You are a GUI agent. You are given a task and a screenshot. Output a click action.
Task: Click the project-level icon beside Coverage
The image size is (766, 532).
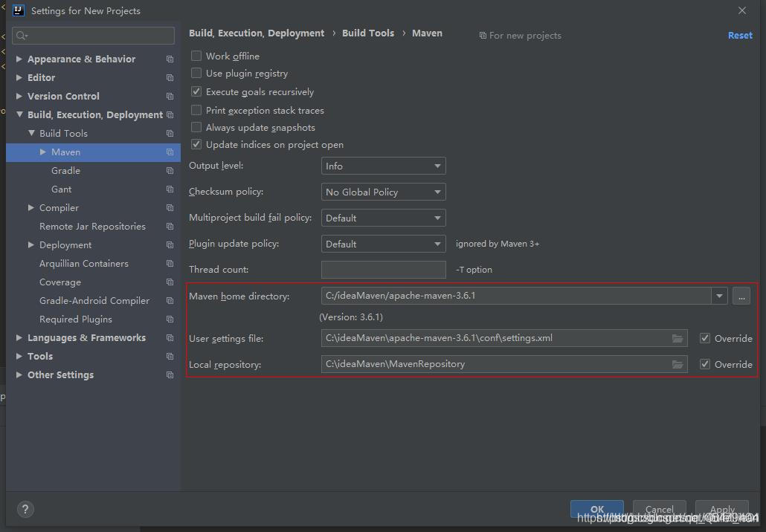tap(170, 282)
